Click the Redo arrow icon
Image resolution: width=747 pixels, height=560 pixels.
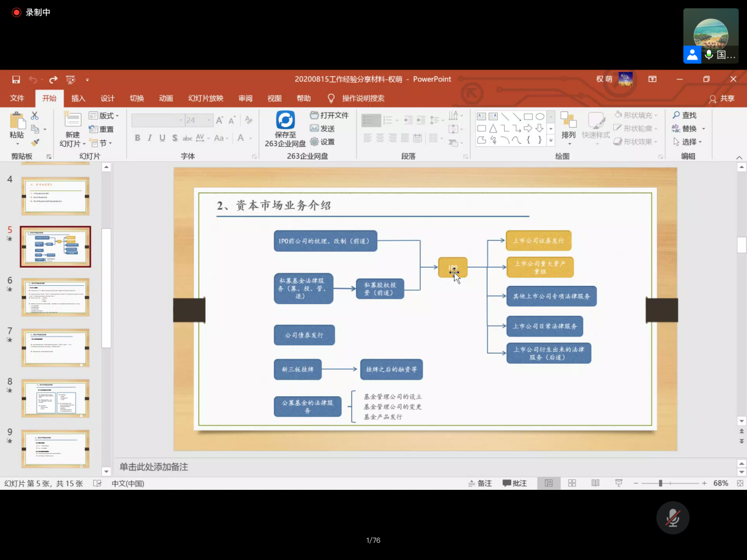[53, 80]
